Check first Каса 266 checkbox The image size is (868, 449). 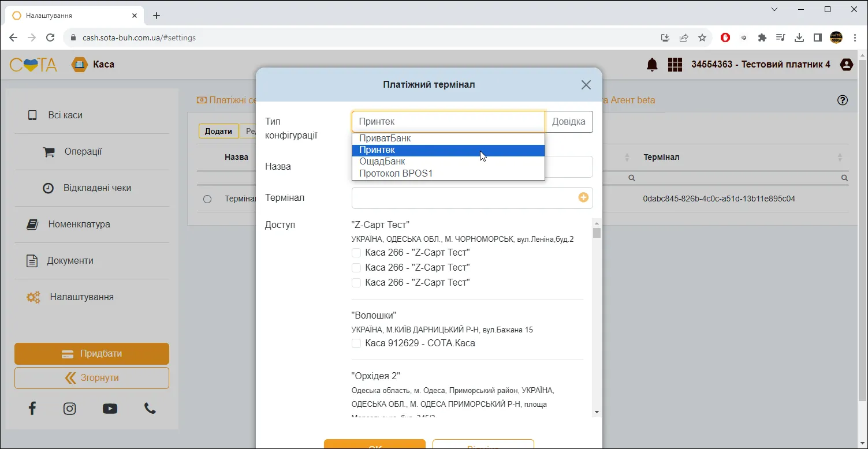356,253
